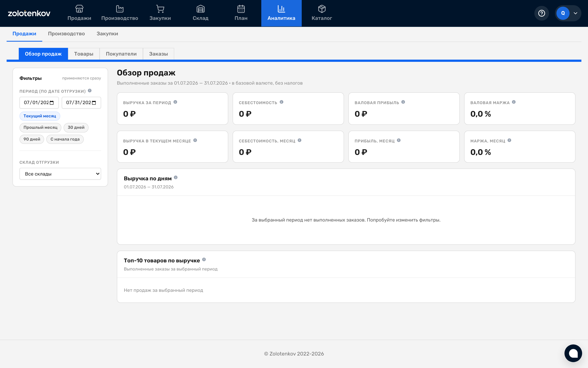Open the План calendar section
Screen dimensions: 588x368
(x=241, y=13)
